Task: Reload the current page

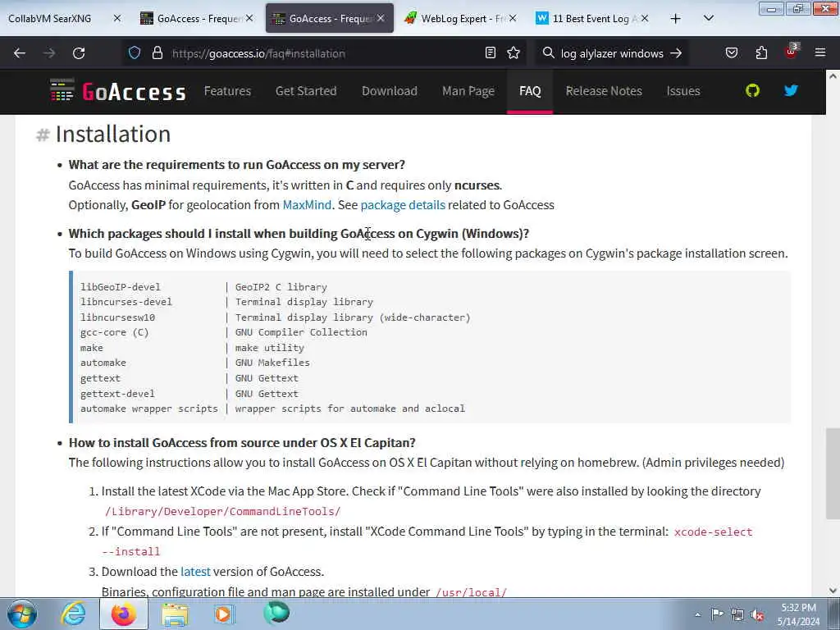Action: coord(79,53)
